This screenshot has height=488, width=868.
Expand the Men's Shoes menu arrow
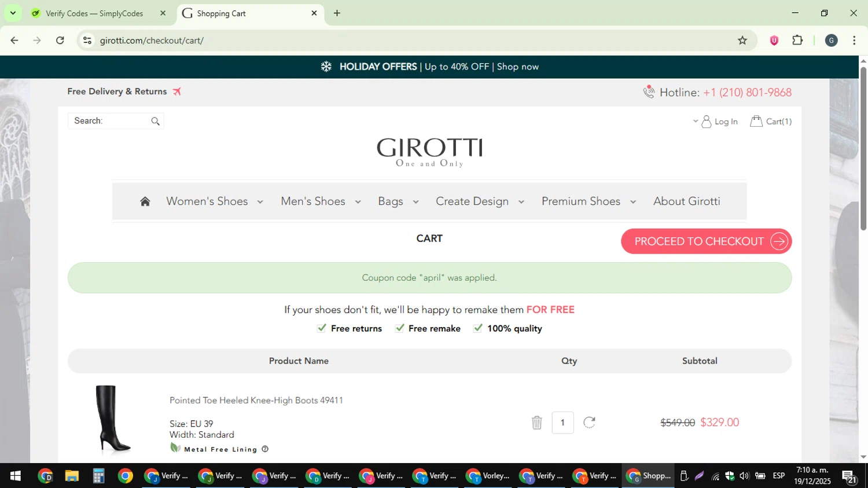[358, 202]
